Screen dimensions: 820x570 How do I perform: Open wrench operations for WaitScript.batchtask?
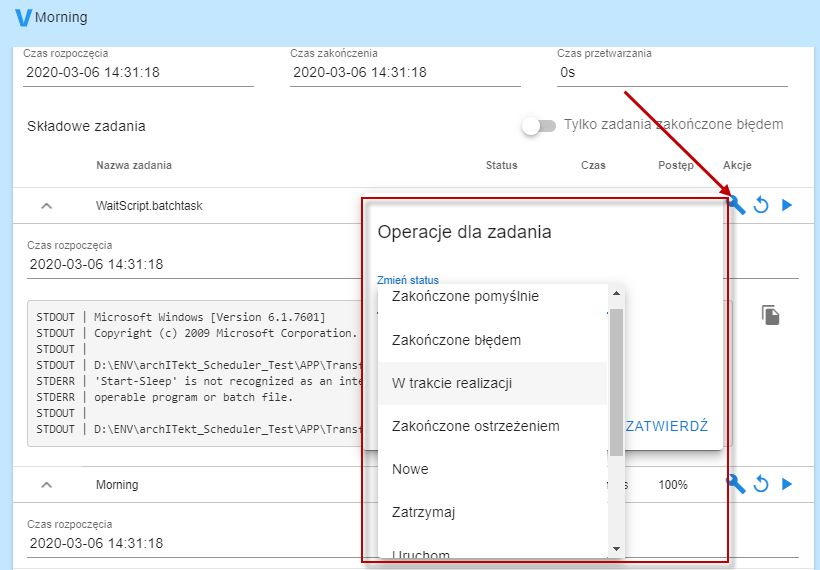click(736, 205)
